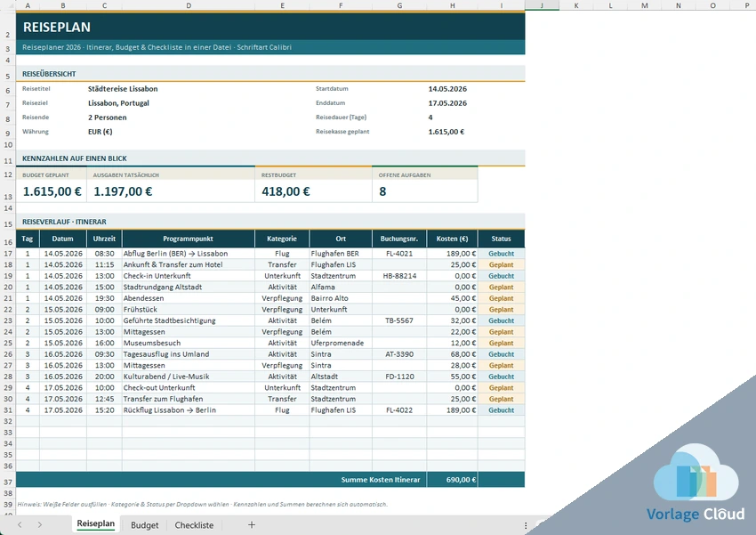Click the 'Summe Kosten Itinerar' label
This screenshot has height=535, width=756.
[381, 480]
